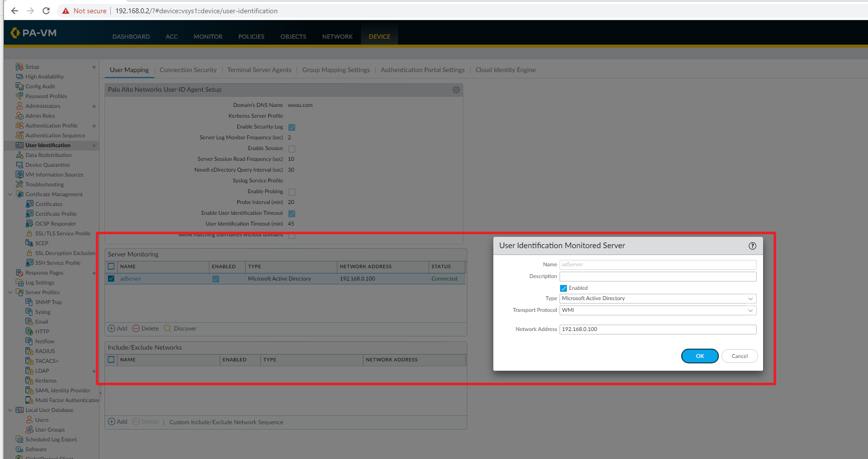868x459 pixels.
Task: Click the dialog help question mark icon
Action: click(x=752, y=246)
